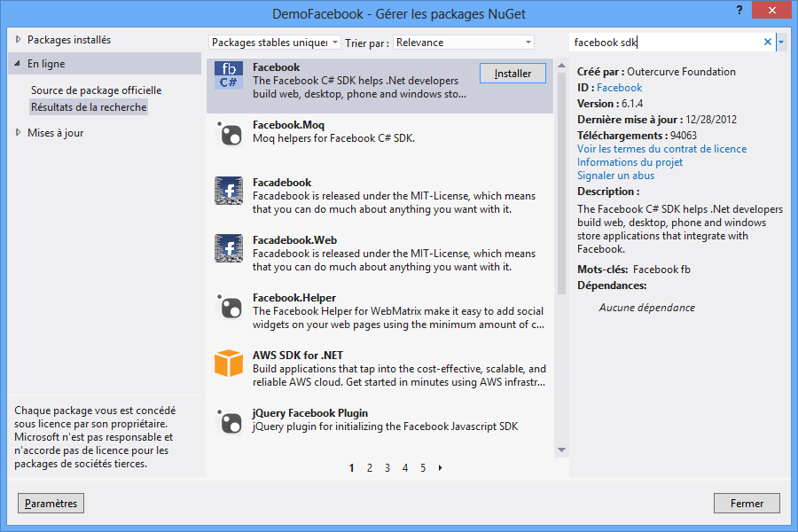Click the Facadebook.Web package icon
This screenshot has height=532, width=798.
tap(229, 248)
